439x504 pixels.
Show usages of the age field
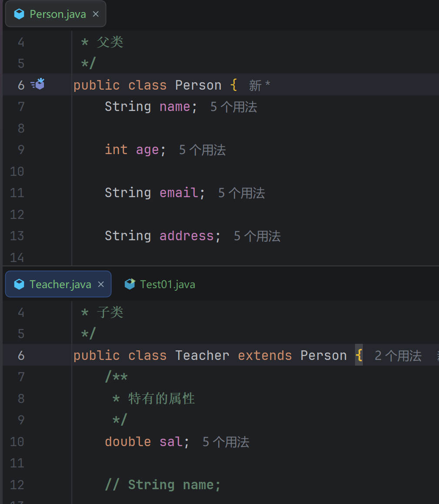click(x=202, y=150)
